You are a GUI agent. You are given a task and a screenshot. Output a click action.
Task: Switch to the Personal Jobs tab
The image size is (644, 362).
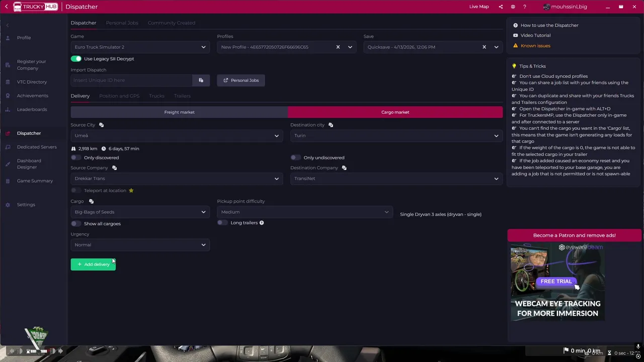pyautogui.click(x=122, y=23)
